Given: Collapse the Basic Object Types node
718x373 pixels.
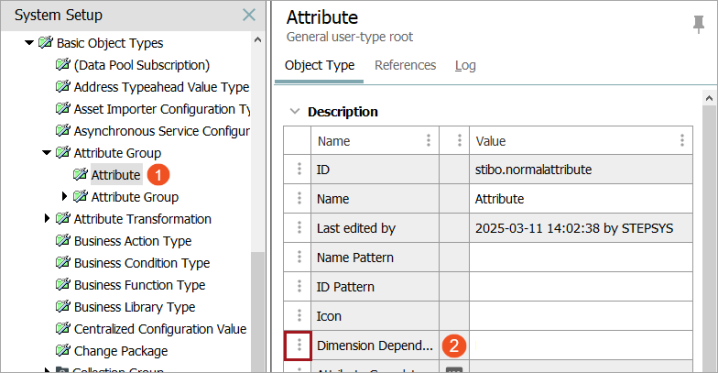Looking at the screenshot, I should [29, 43].
